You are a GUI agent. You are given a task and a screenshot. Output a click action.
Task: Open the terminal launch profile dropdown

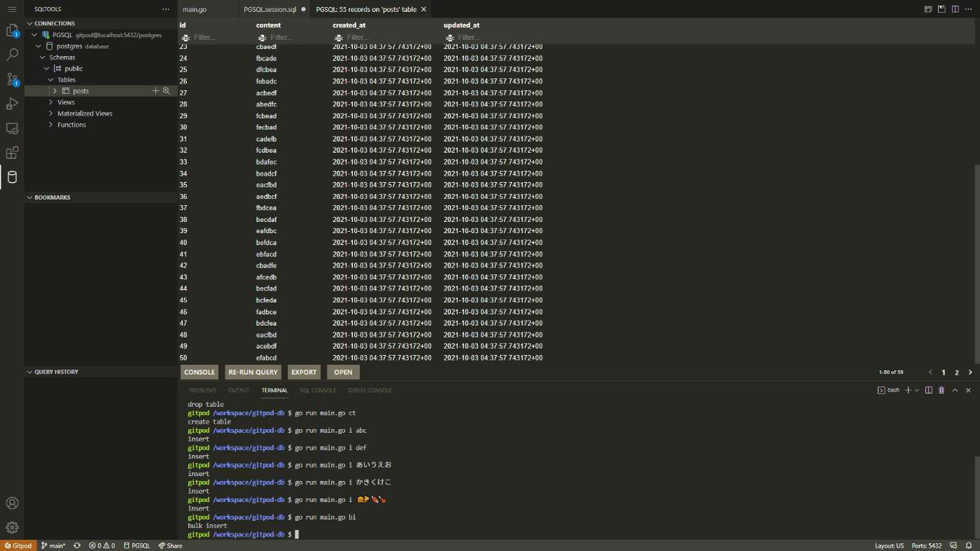(917, 390)
